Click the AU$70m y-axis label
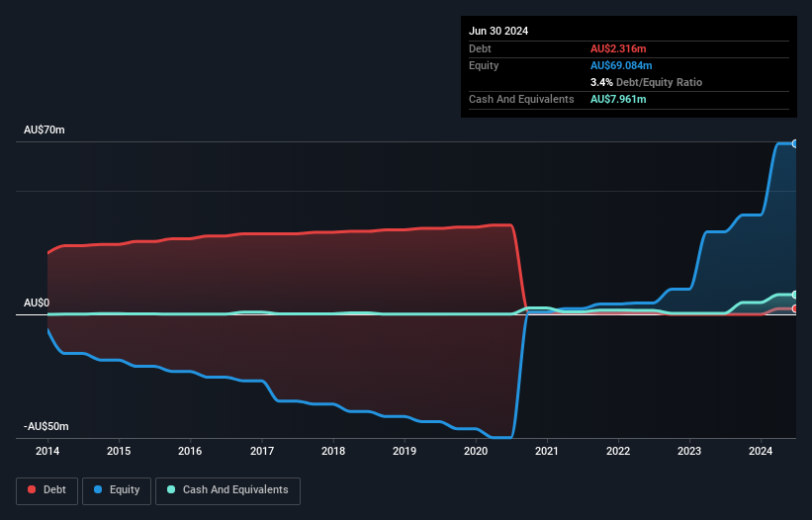812x520 pixels. (x=45, y=130)
